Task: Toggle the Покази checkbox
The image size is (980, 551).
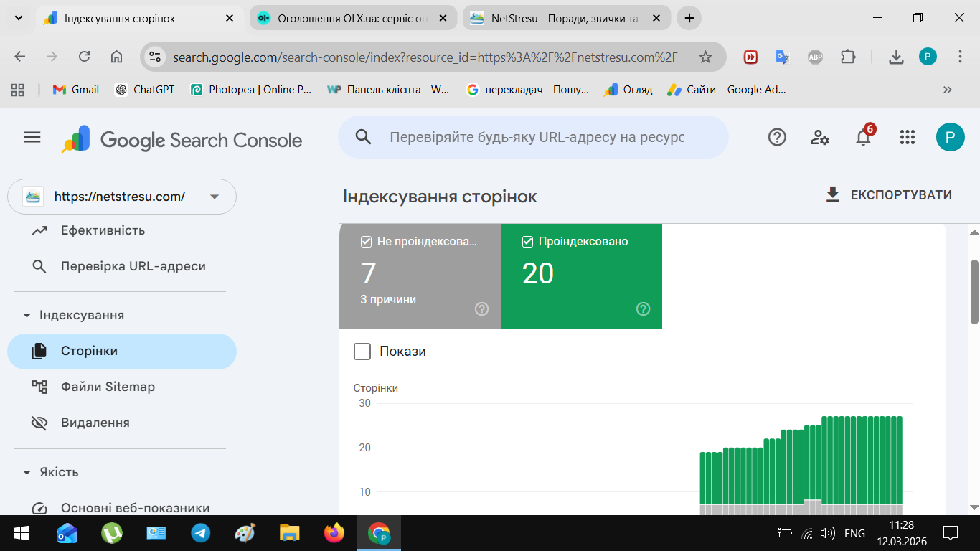Action: [363, 352]
